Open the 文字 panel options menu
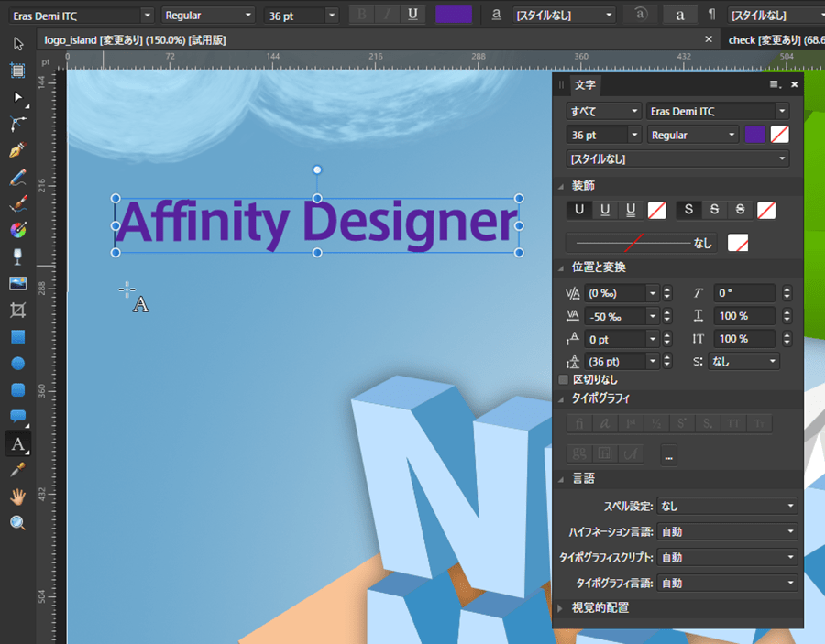This screenshot has width=825, height=644. pyautogui.click(x=775, y=84)
